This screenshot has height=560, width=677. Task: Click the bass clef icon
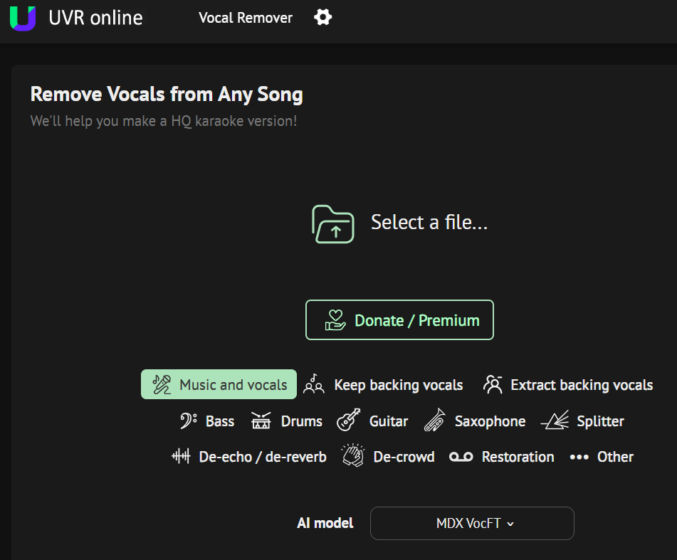coord(188,421)
